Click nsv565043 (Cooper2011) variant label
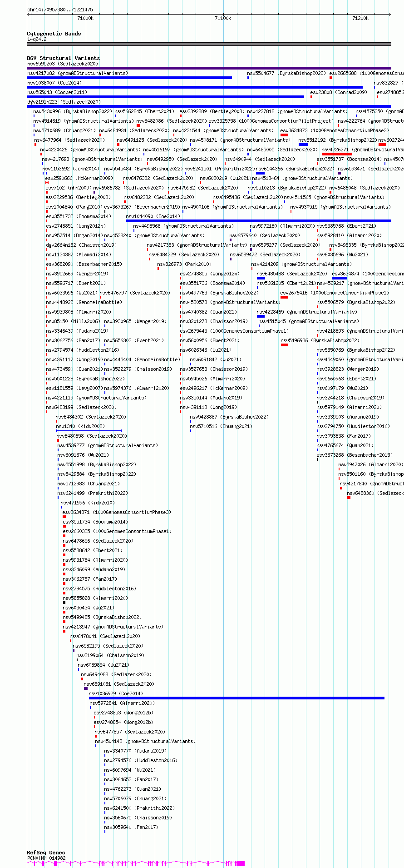The height and width of the screenshot is (868, 404). (x=57, y=92)
